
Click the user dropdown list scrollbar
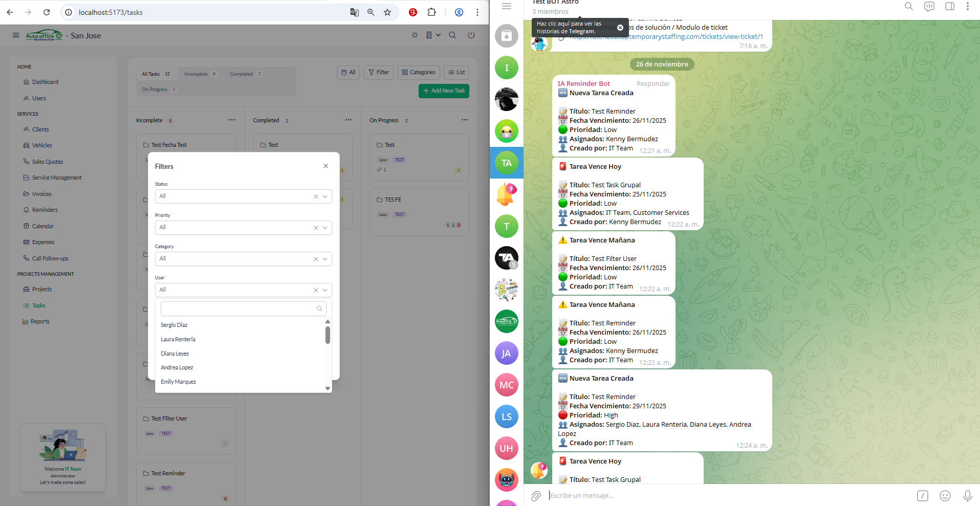328,336
